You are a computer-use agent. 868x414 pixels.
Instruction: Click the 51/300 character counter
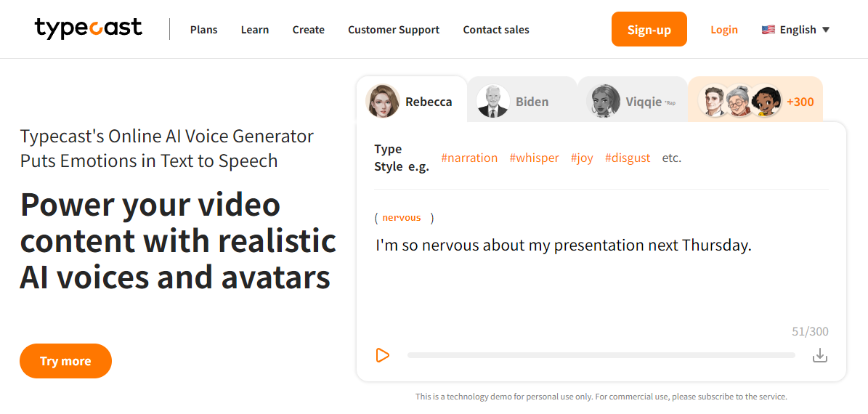coord(811,331)
